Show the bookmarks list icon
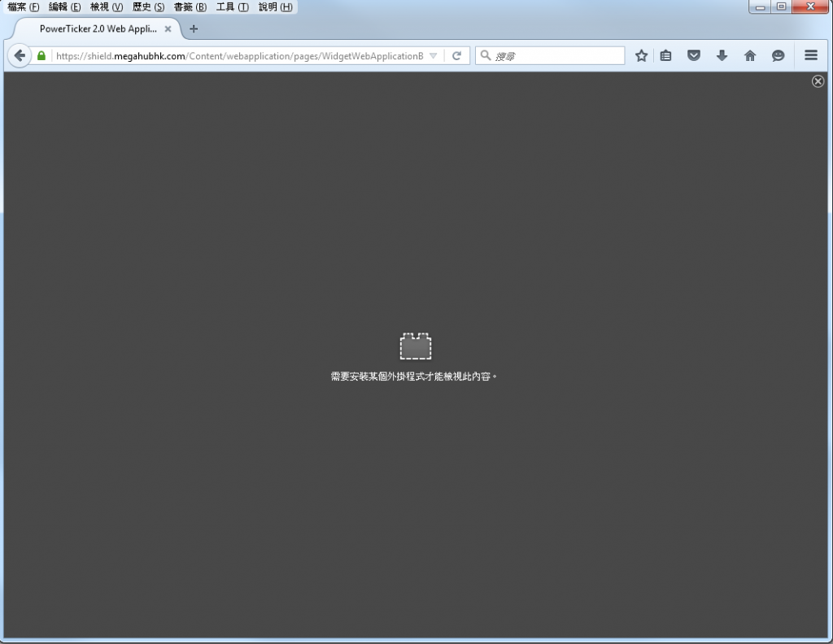The image size is (833, 644). (665, 56)
